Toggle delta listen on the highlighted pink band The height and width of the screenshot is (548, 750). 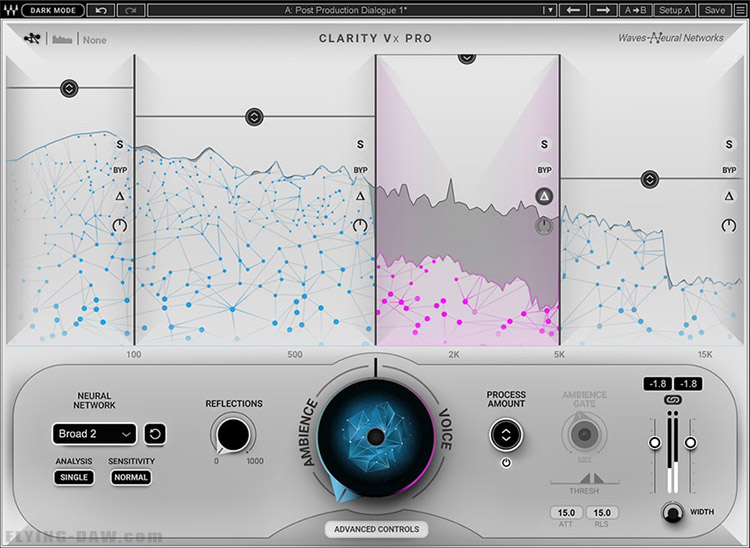(x=544, y=196)
